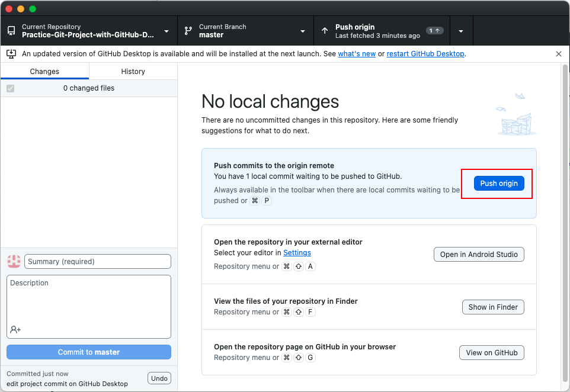The width and height of the screenshot is (570, 392).
Task: Click Push origin in the toolbar
Action: [382, 31]
